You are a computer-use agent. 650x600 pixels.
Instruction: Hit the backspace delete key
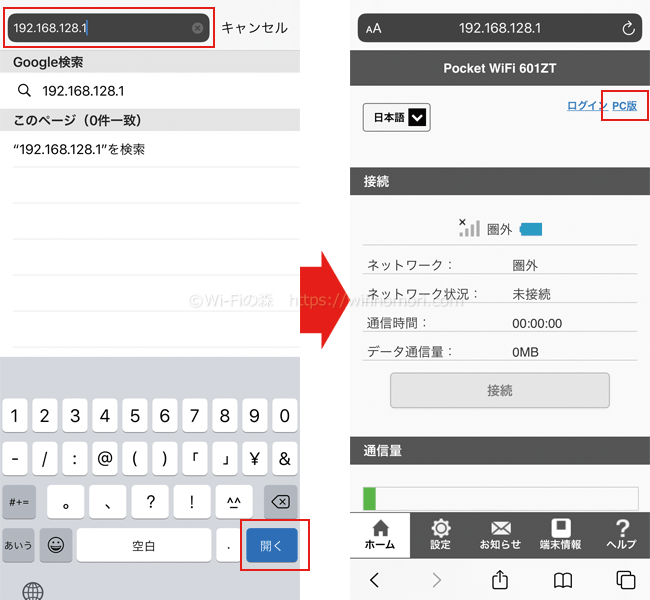[x=281, y=502]
